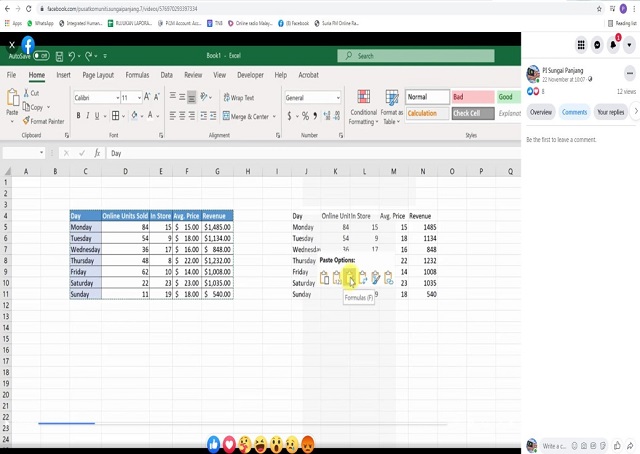Click Decrease Decimal icon
Image resolution: width=640 pixels, height=454 pixels.
pyautogui.click(x=337, y=116)
